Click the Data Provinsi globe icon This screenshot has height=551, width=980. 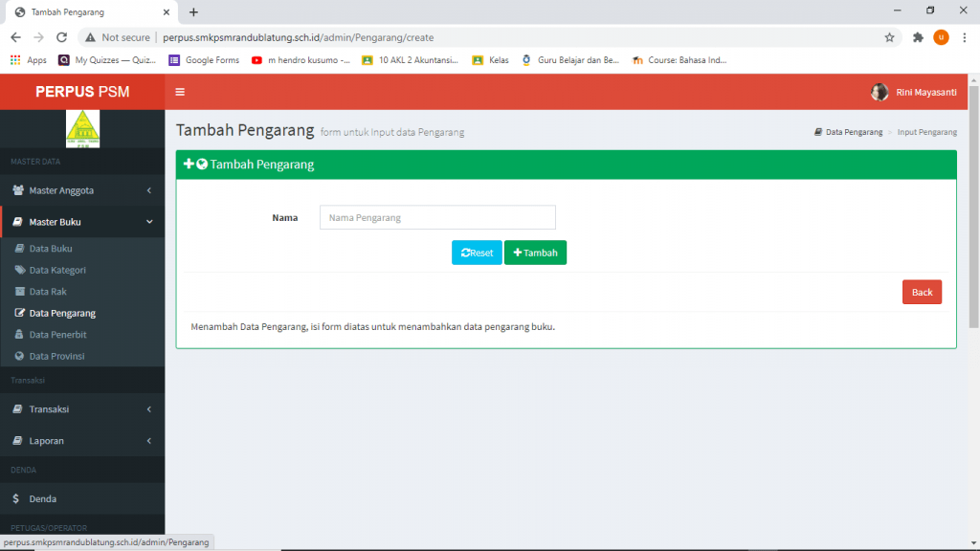point(19,356)
